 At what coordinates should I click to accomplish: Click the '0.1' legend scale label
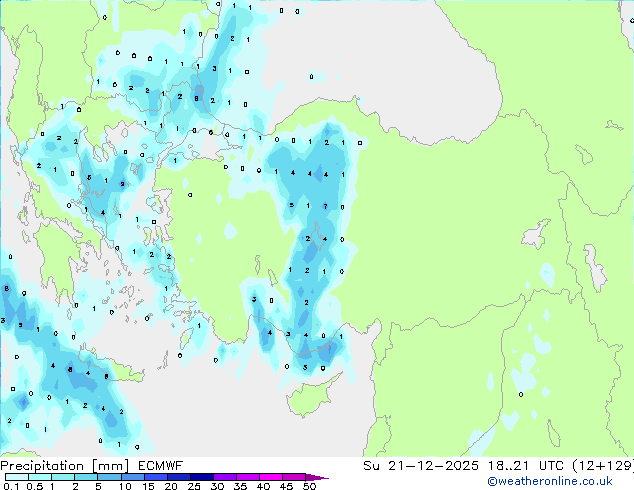click(x=11, y=486)
